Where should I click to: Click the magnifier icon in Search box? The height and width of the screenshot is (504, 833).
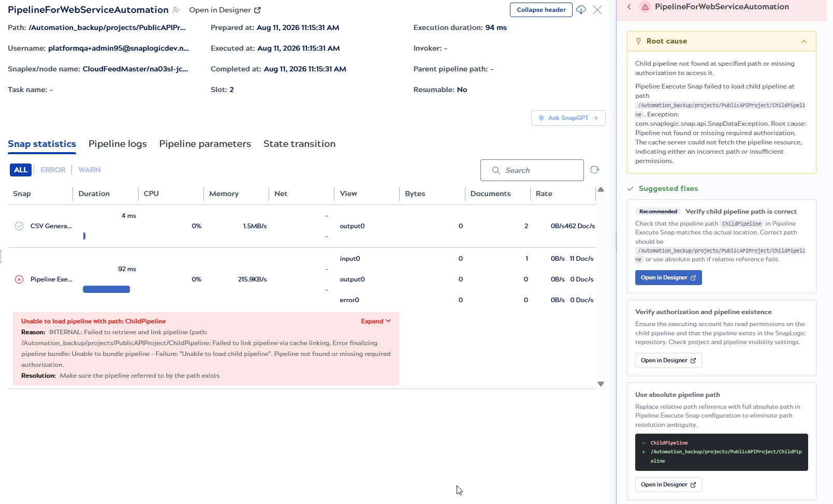coord(496,170)
